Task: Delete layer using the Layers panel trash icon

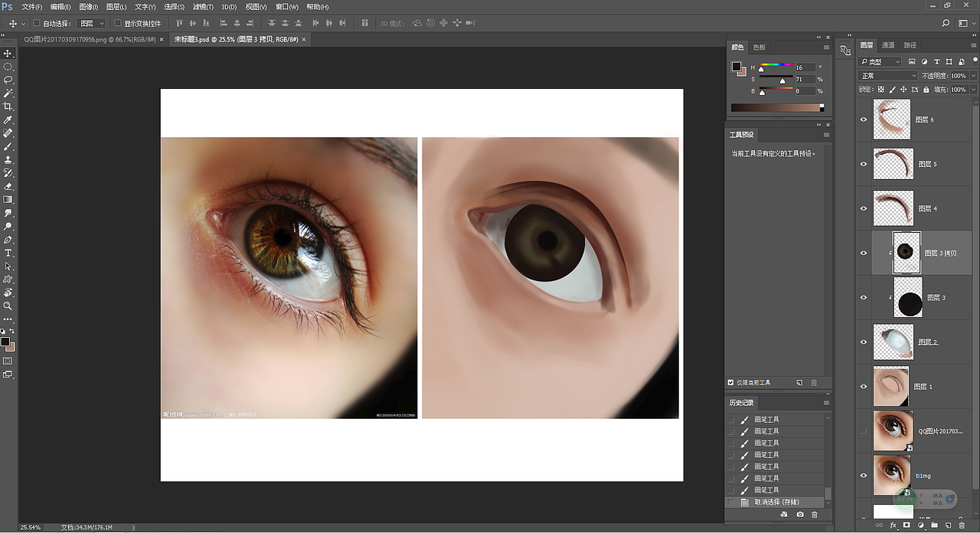Action: 962,526
